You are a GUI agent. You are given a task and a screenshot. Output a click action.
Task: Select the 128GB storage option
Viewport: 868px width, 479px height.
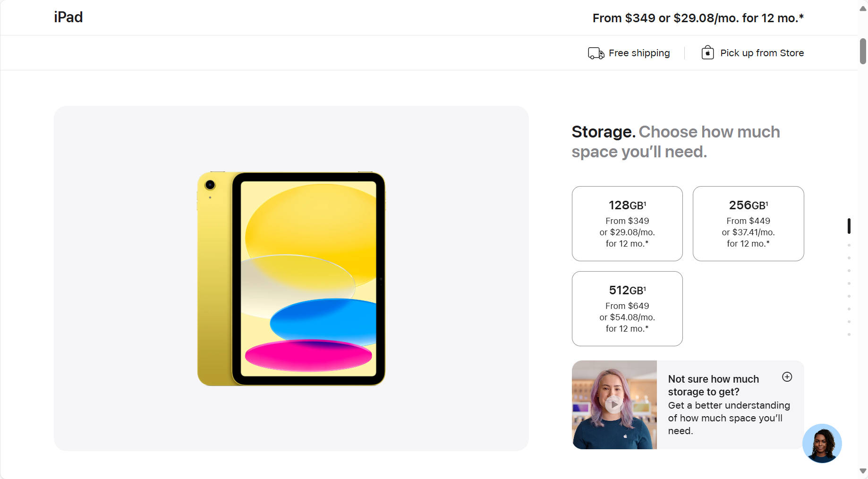627,223
